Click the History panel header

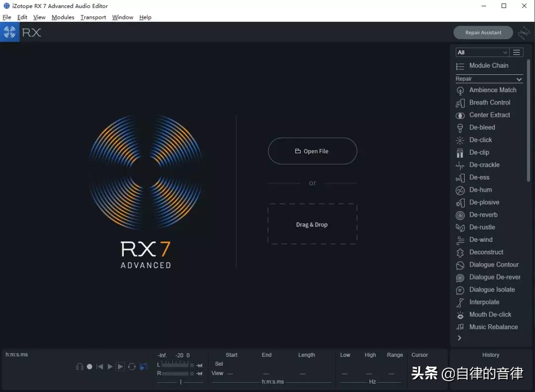tap(490, 355)
